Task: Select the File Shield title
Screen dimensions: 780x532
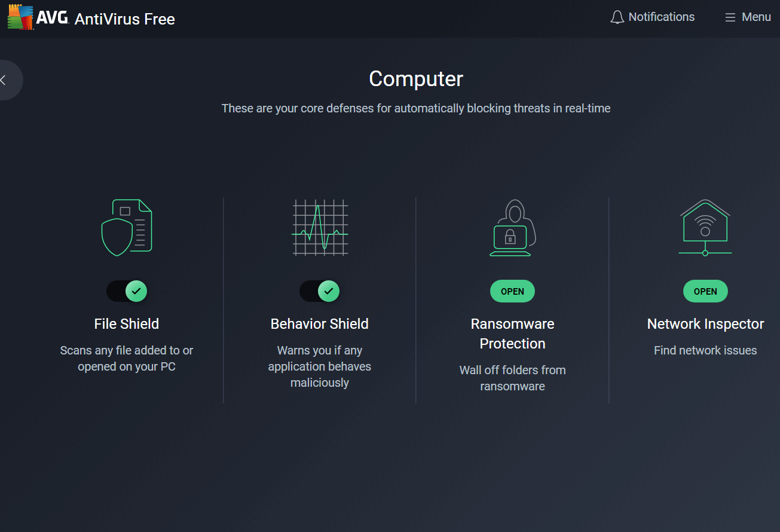Action: 127,324
